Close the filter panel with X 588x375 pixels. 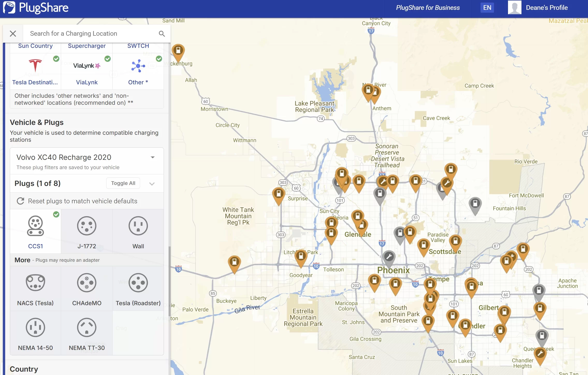coord(13,34)
